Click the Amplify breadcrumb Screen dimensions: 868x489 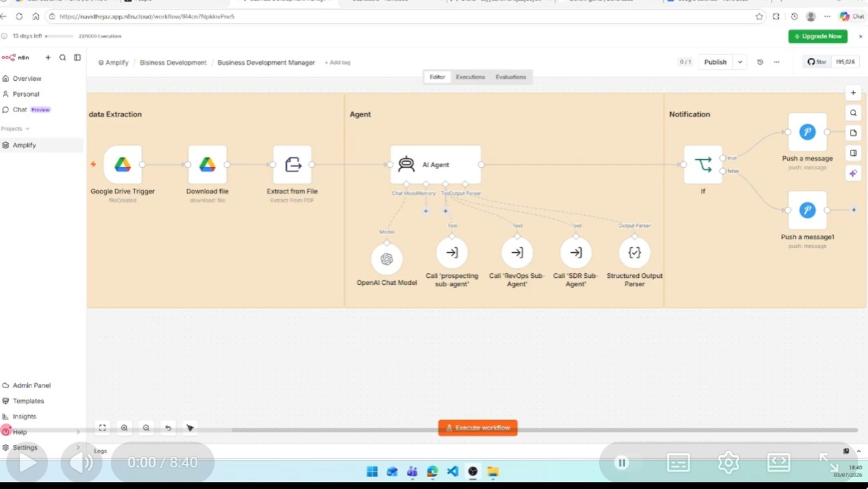click(114, 63)
